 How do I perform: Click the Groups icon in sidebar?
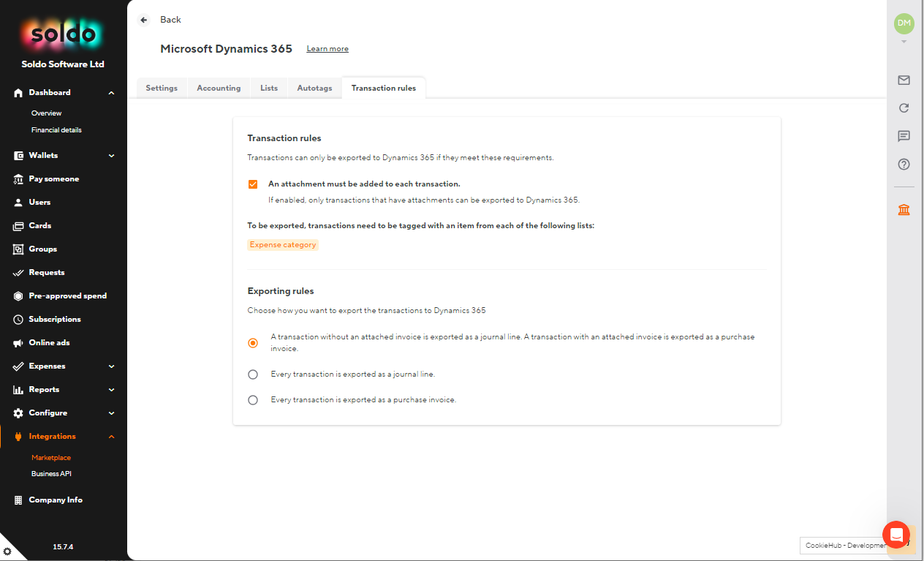[x=18, y=249]
